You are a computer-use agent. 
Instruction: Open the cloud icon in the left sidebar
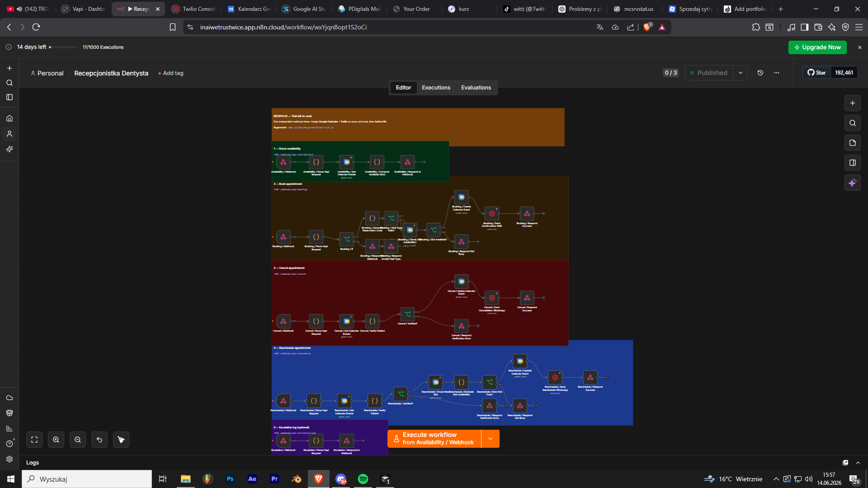pos(9,398)
